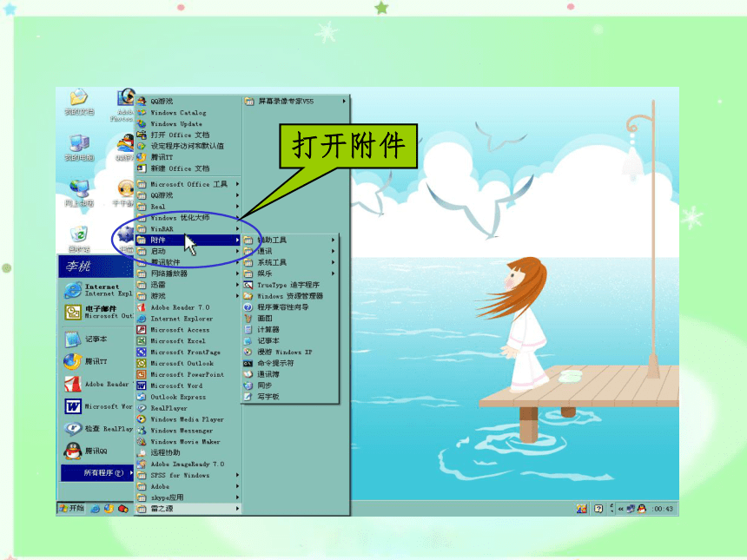Launch RealPlayer from programs list

tap(188, 408)
